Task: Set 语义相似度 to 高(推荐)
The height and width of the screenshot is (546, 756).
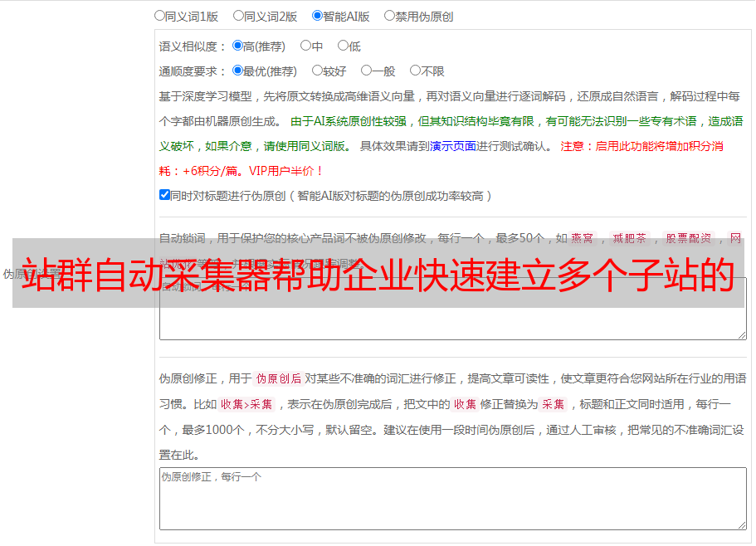Action: click(237, 46)
